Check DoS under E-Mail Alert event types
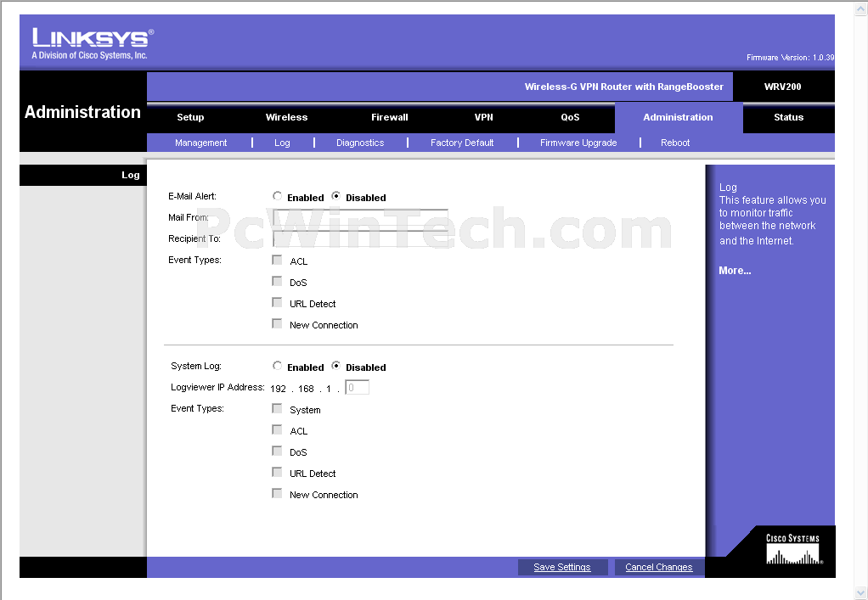Image resolution: width=868 pixels, height=600 pixels. point(277,281)
